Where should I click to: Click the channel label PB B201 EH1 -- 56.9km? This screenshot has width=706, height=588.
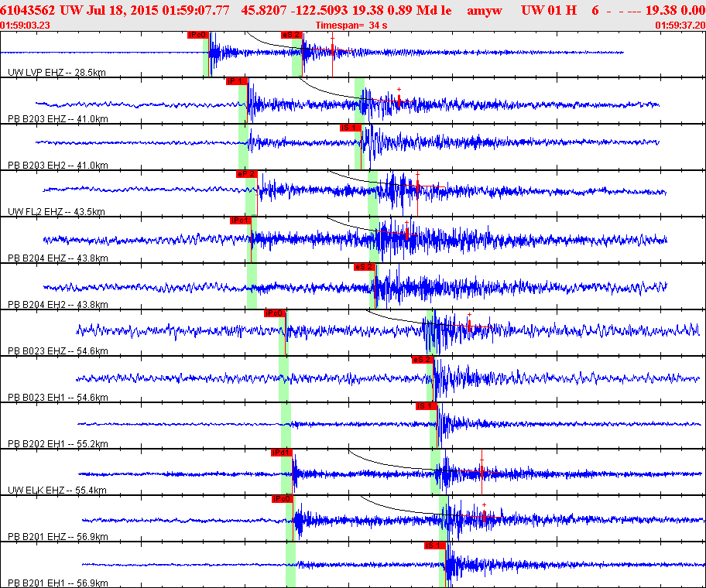click(57, 583)
